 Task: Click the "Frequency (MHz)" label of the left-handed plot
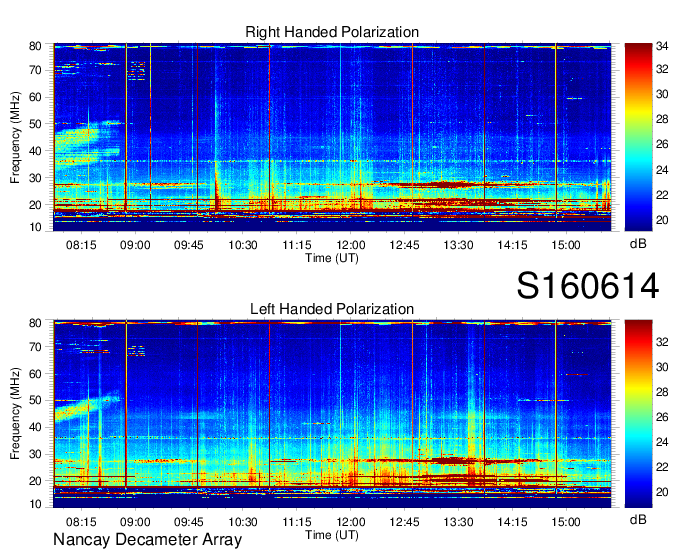click(15, 414)
